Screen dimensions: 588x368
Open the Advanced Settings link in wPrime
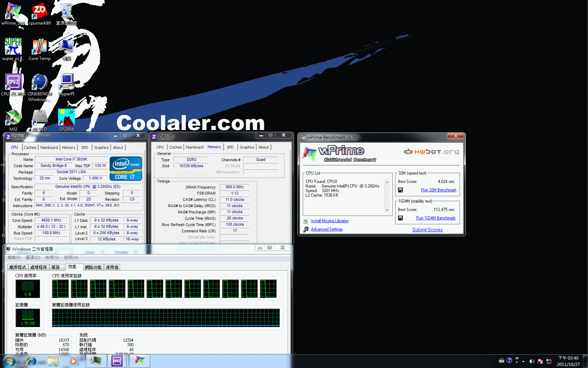[x=327, y=229]
